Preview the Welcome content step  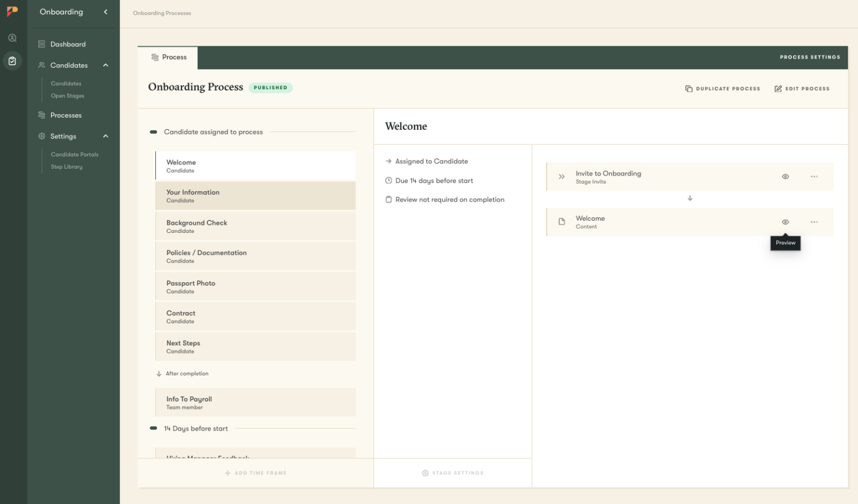(x=785, y=222)
